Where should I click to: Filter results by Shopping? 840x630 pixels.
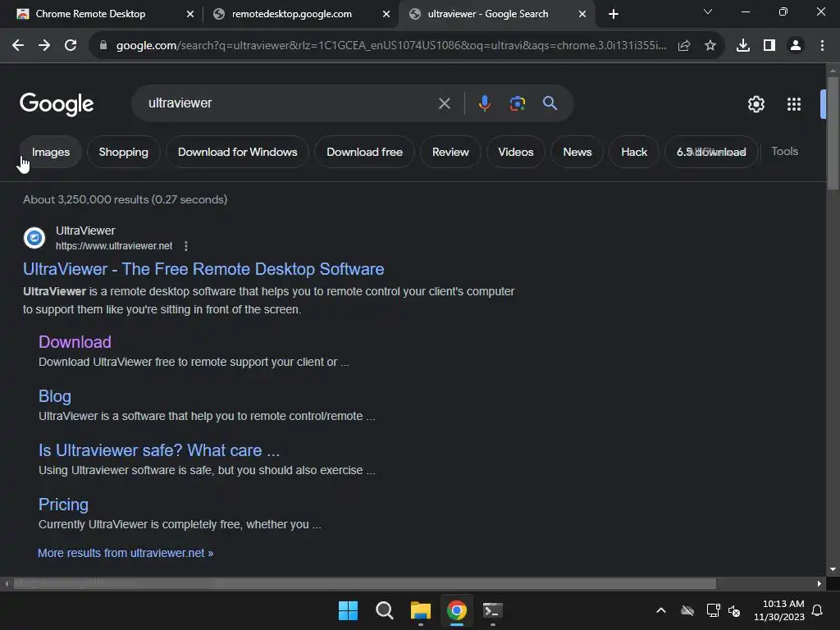pyautogui.click(x=124, y=152)
